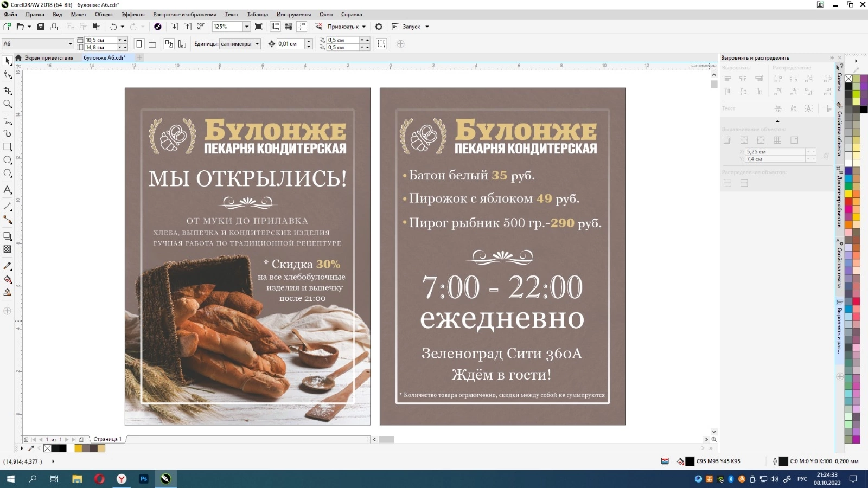This screenshot has width=868, height=488.
Task: Pick the Ellipse tool
Action: tap(8, 160)
